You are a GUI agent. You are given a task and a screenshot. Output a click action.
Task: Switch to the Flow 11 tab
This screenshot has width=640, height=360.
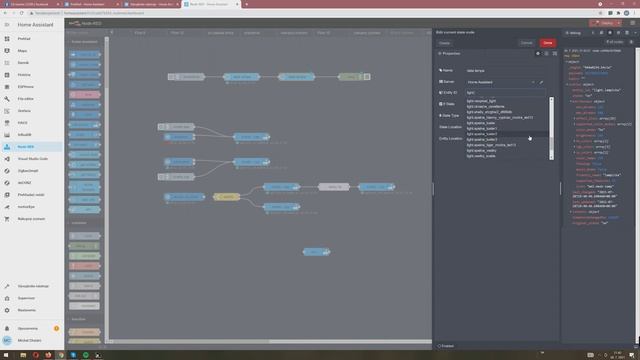pyautogui.click(x=177, y=33)
